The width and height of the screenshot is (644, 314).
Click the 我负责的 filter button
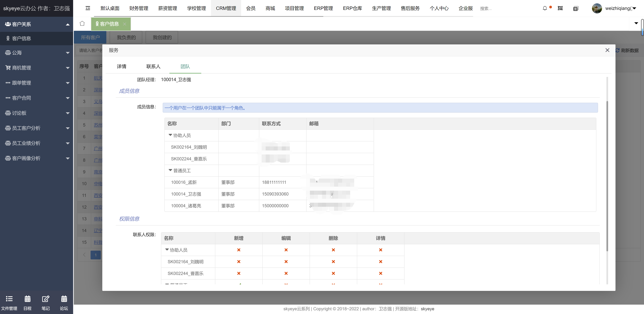point(126,38)
